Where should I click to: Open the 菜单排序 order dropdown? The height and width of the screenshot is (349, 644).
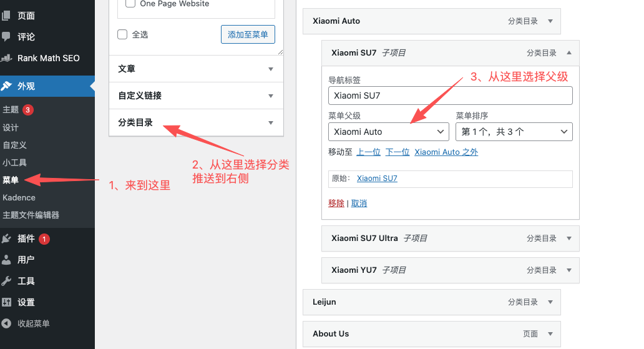point(514,132)
